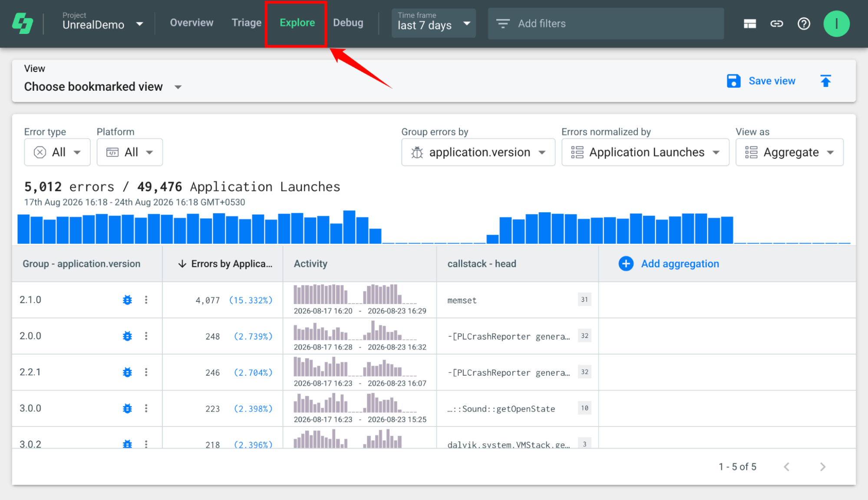Click the plus icon for Add aggregation
Image resolution: width=868 pixels, height=500 pixels.
[x=626, y=264]
